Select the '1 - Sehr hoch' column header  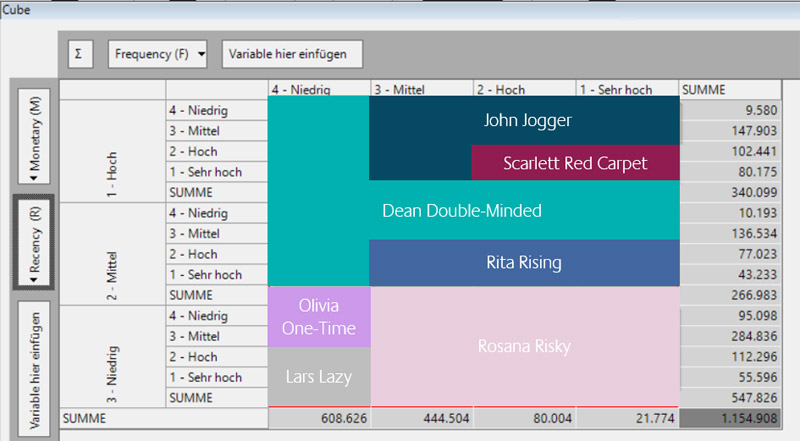(627, 89)
